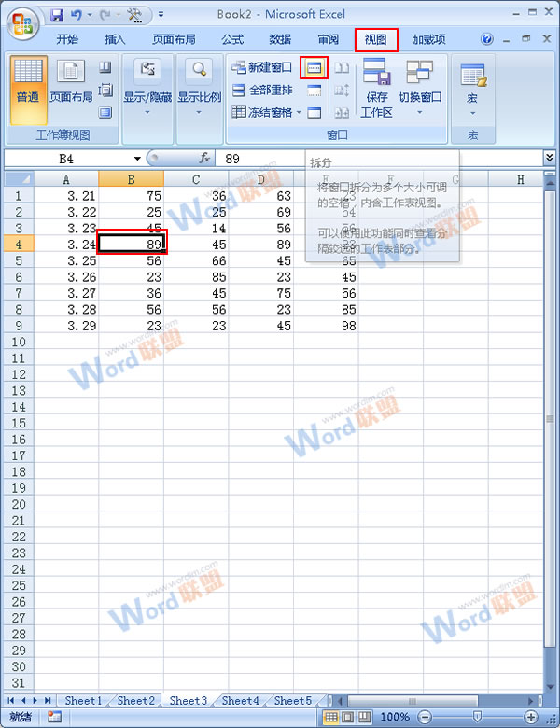560x728 pixels.
Task: Go to the next sheet tab arrow
Action: (x=35, y=700)
